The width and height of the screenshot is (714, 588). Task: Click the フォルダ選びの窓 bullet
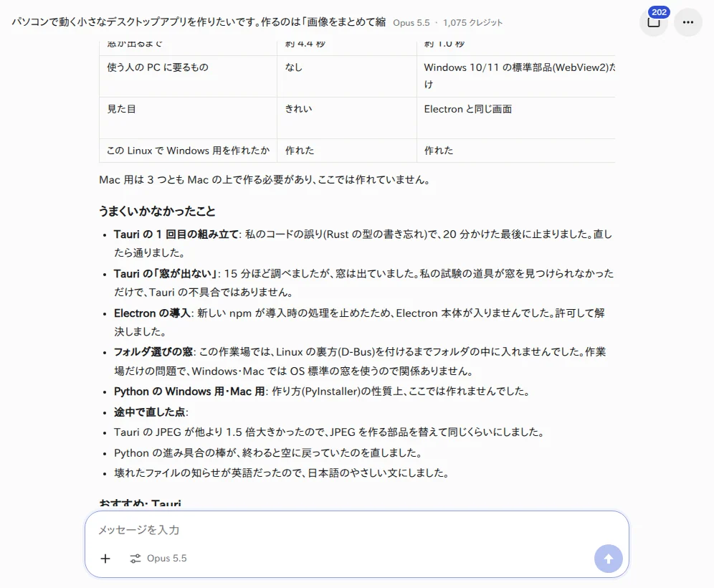[x=360, y=361]
